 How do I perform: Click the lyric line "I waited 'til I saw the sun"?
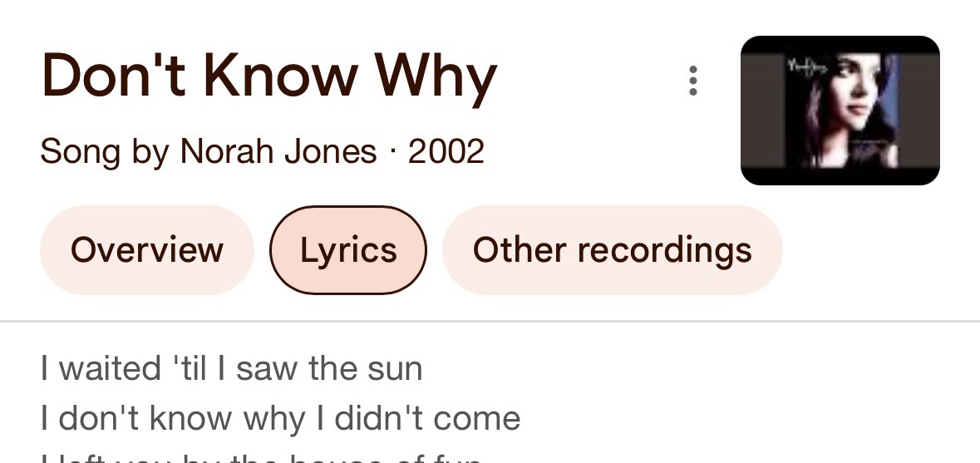[x=231, y=368]
